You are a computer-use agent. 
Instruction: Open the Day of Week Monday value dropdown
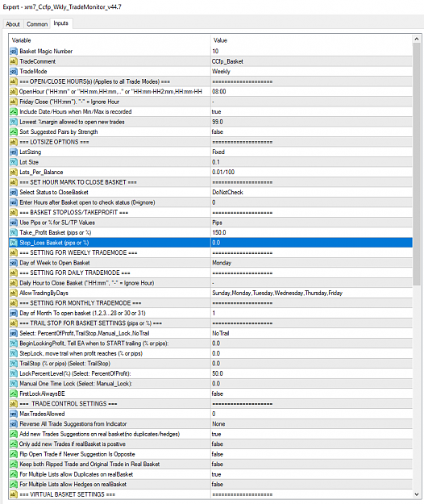[311, 263]
